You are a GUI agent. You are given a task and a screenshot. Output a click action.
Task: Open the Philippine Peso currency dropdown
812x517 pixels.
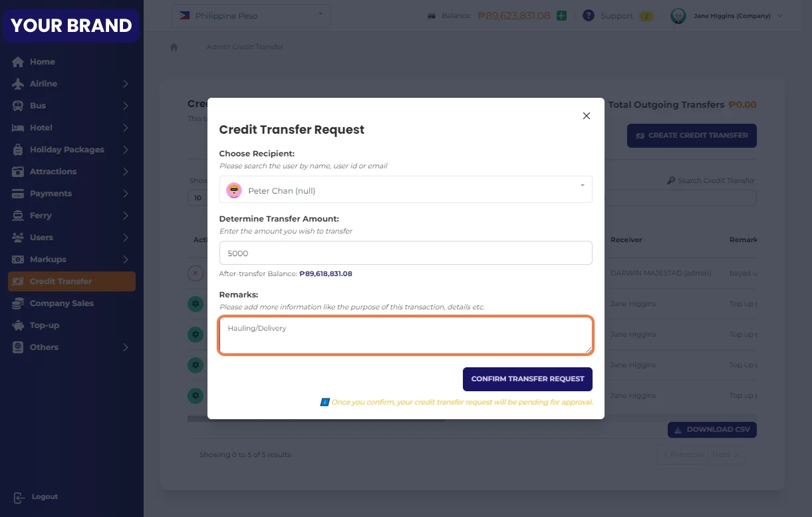(x=251, y=16)
